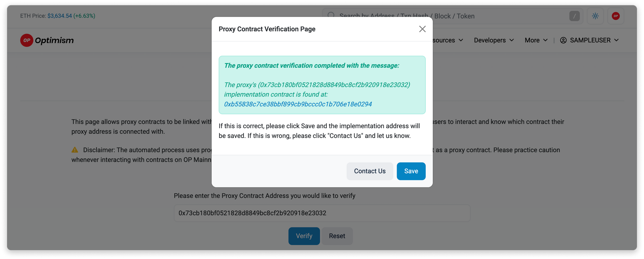Click the Contact Us button
The image size is (644, 259).
point(370,171)
